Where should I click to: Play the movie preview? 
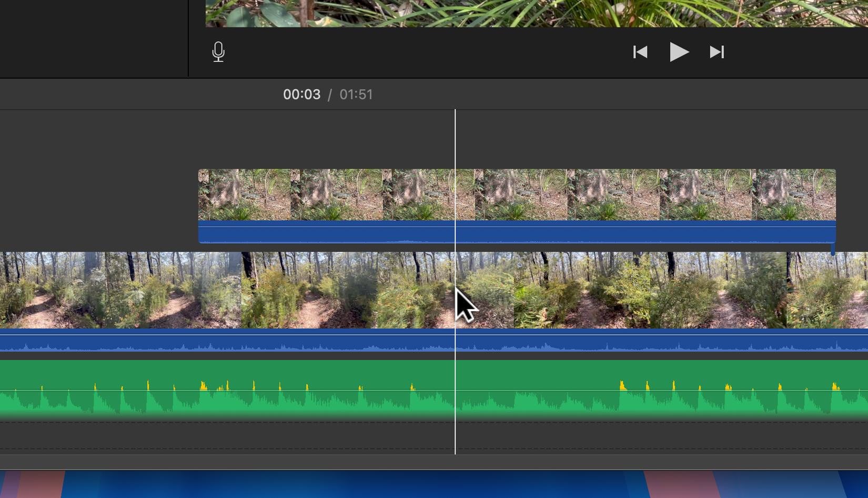(679, 52)
